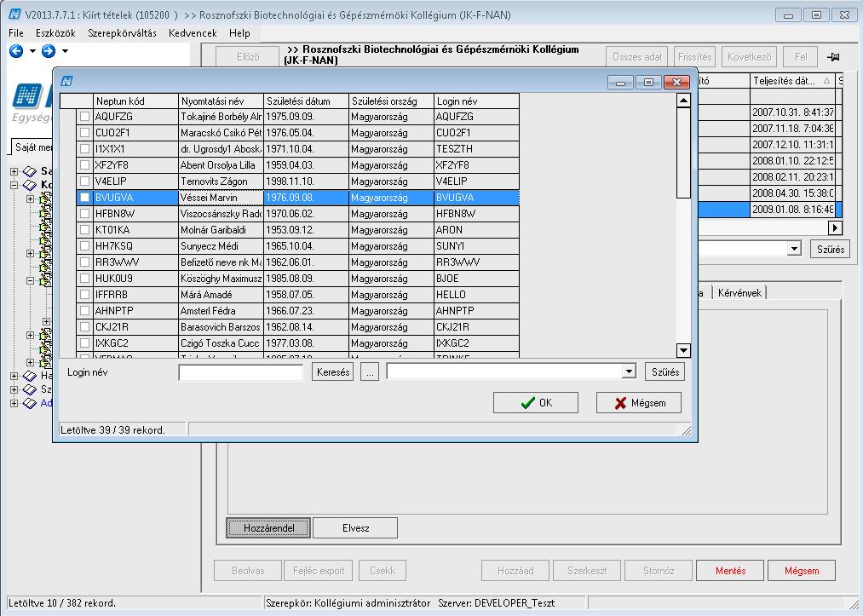Click the red Mentés button
Screen dimensions: 863x616
(730, 571)
